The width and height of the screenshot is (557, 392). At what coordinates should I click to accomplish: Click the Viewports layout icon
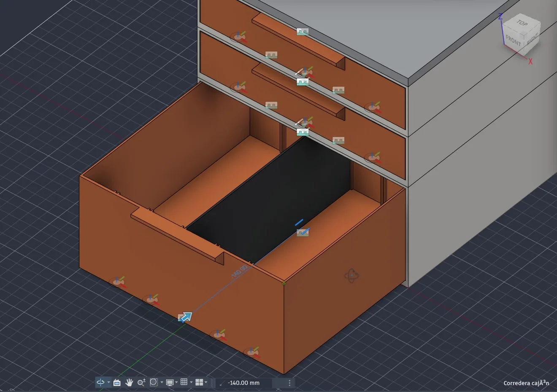click(x=199, y=382)
